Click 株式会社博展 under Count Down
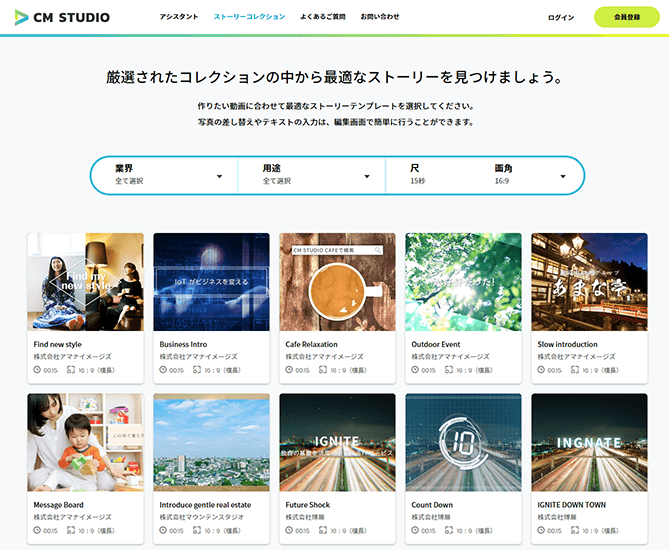 point(430,517)
